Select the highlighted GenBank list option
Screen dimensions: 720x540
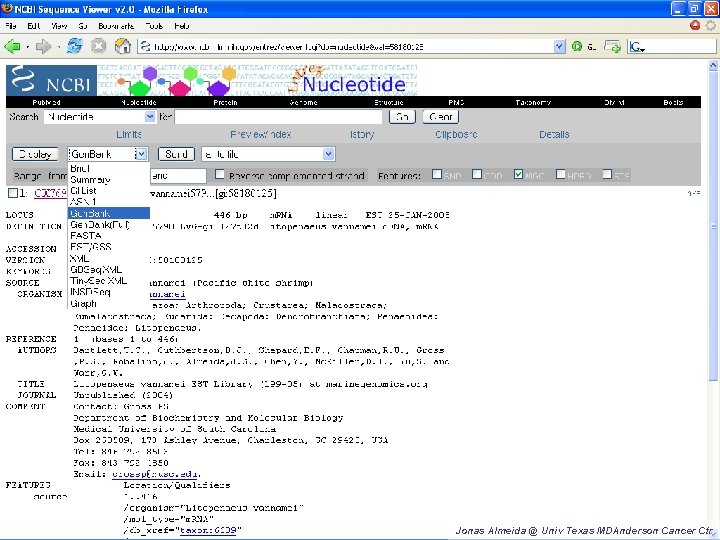[108, 213]
